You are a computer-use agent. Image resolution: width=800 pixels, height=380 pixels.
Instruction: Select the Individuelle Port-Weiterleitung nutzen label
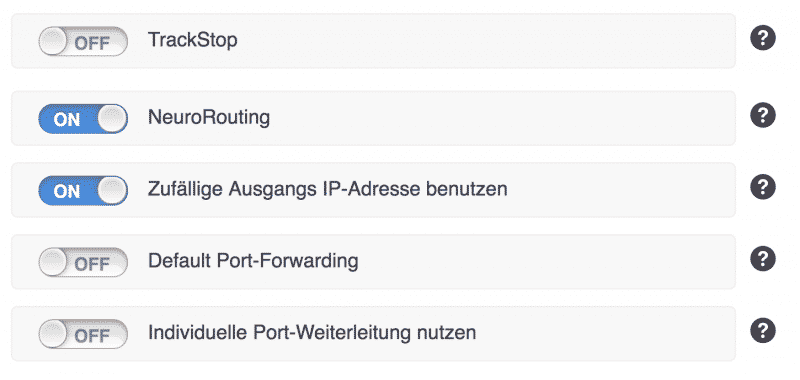[x=312, y=333]
